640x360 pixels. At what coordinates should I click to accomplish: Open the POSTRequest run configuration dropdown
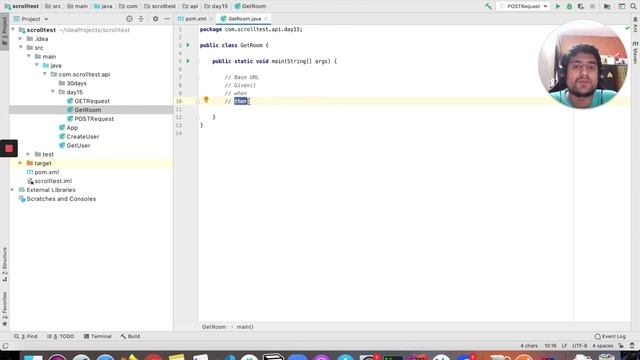pos(523,6)
